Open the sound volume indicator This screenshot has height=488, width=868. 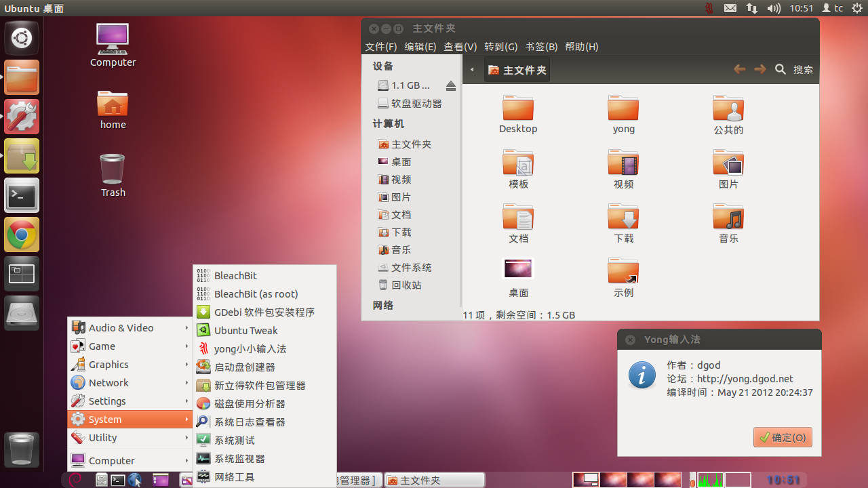[774, 8]
